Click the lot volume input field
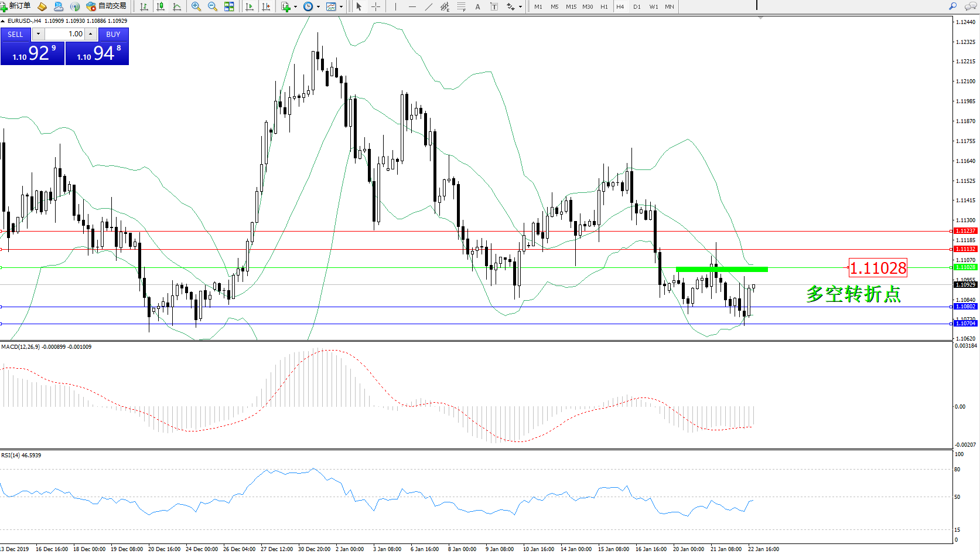 tap(65, 34)
